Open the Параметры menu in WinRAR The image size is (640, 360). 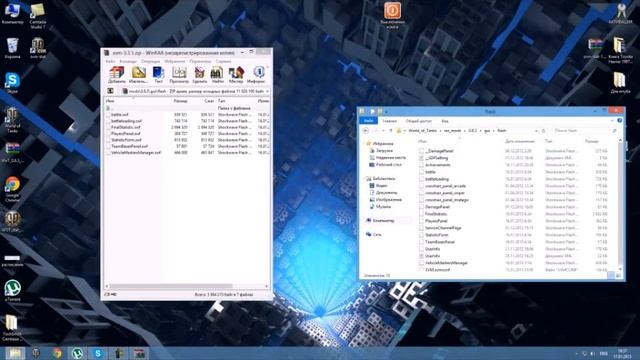(200, 61)
